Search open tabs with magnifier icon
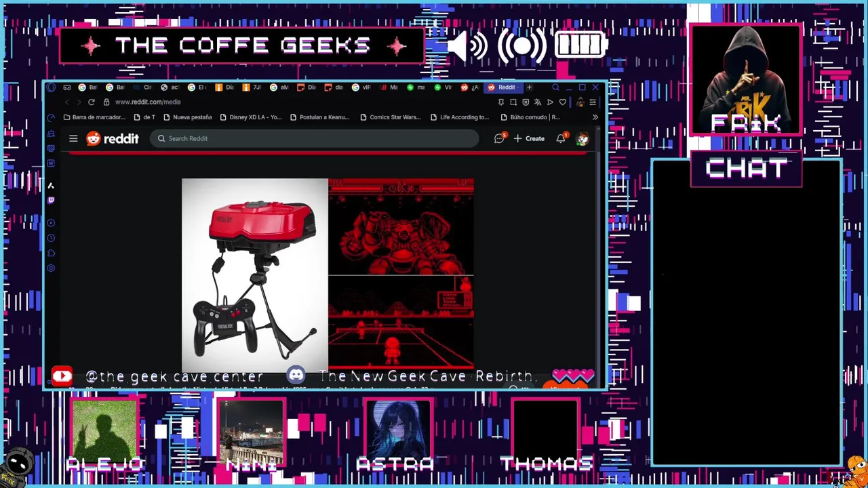The width and height of the screenshot is (868, 488). 556,87
